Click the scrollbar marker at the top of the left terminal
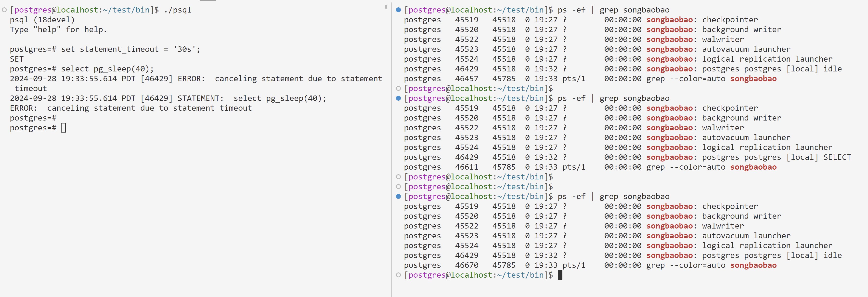 386,7
